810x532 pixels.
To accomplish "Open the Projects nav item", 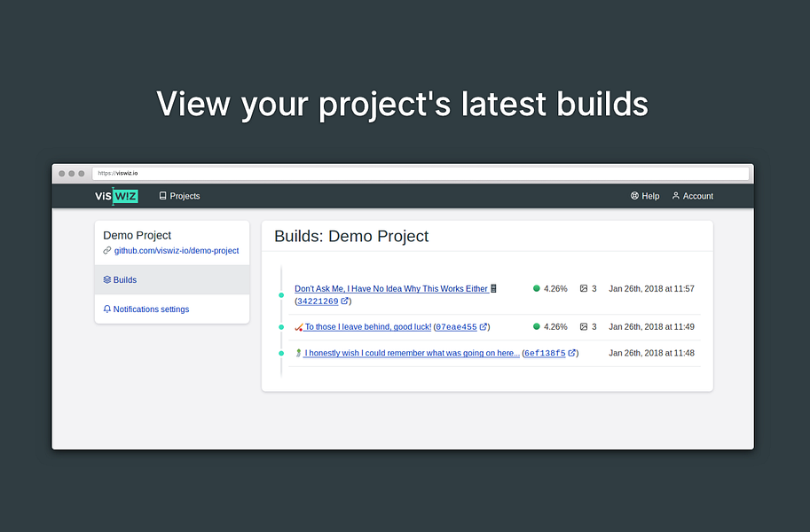I will click(x=179, y=196).
